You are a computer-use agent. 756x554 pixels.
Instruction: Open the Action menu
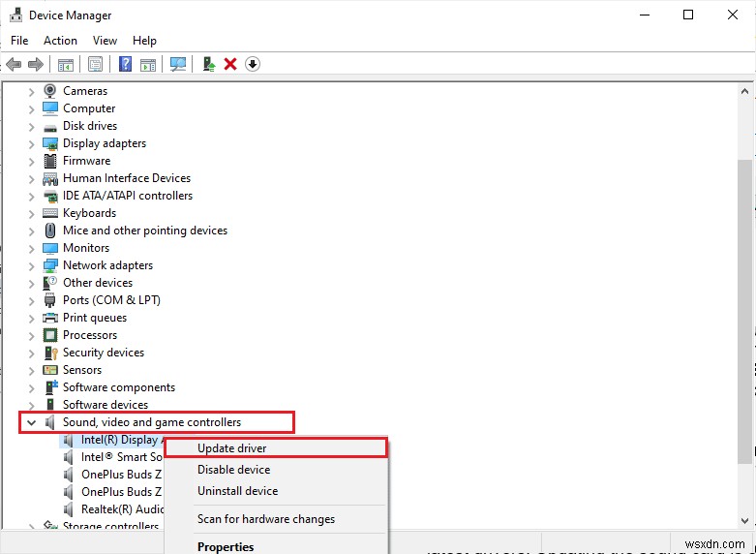click(60, 41)
